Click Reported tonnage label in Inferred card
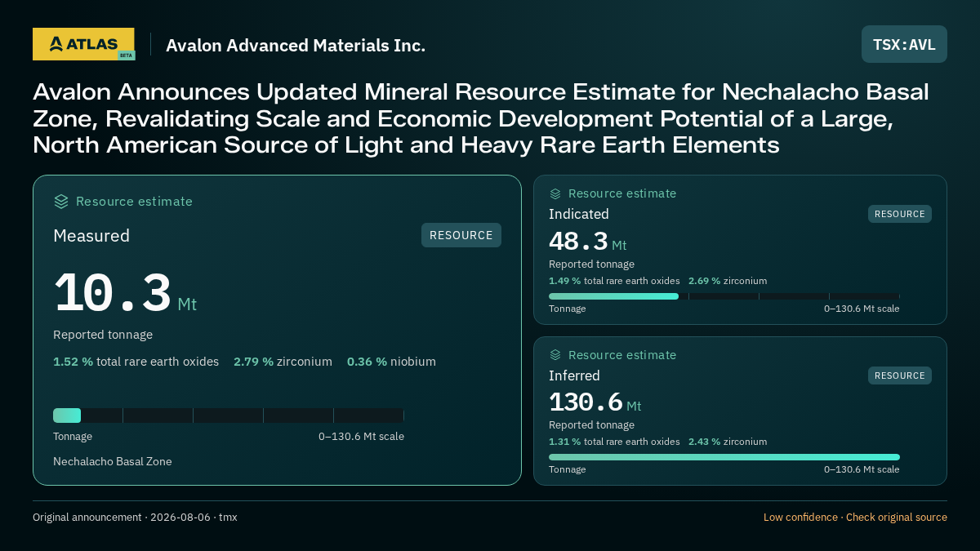Image resolution: width=980 pixels, height=551 pixels. (x=591, y=425)
